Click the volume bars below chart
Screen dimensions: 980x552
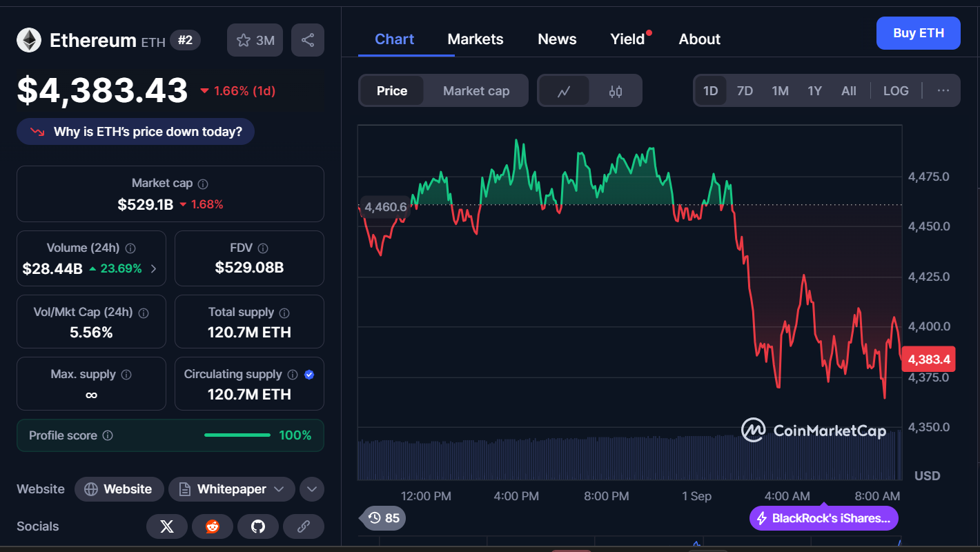[x=629, y=455]
